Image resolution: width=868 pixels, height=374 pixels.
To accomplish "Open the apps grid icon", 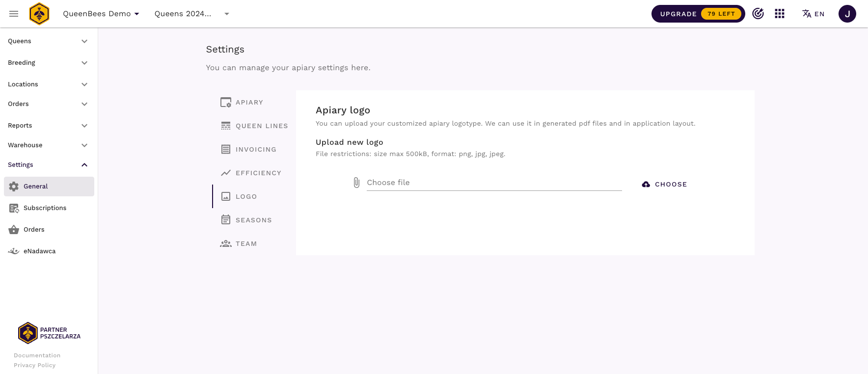I will point(780,14).
